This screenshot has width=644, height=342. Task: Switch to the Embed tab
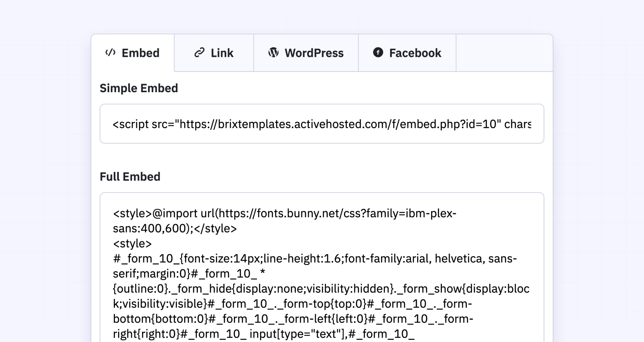[x=133, y=53]
